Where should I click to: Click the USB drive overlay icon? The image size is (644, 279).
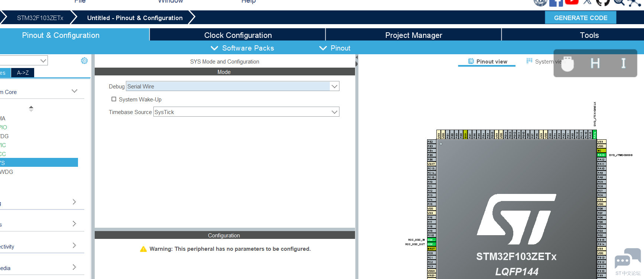(567, 64)
